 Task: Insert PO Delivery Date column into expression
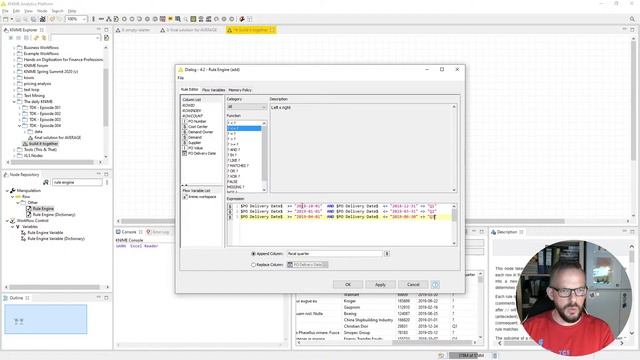click(202, 153)
